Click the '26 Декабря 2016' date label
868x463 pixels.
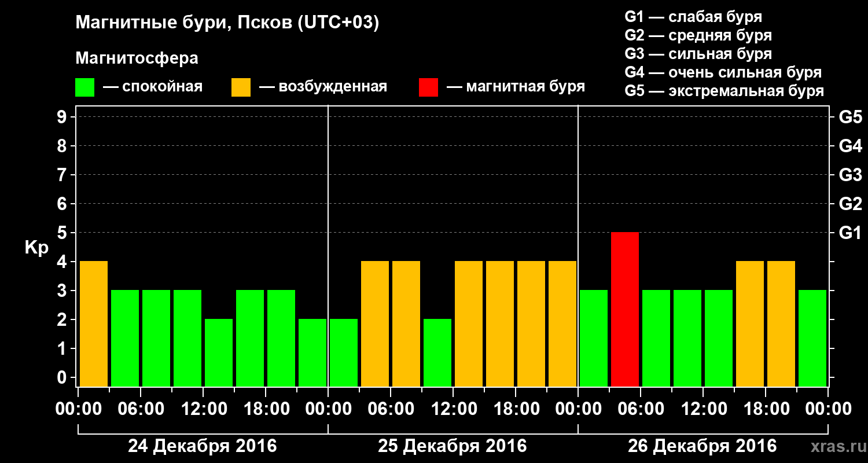click(703, 446)
